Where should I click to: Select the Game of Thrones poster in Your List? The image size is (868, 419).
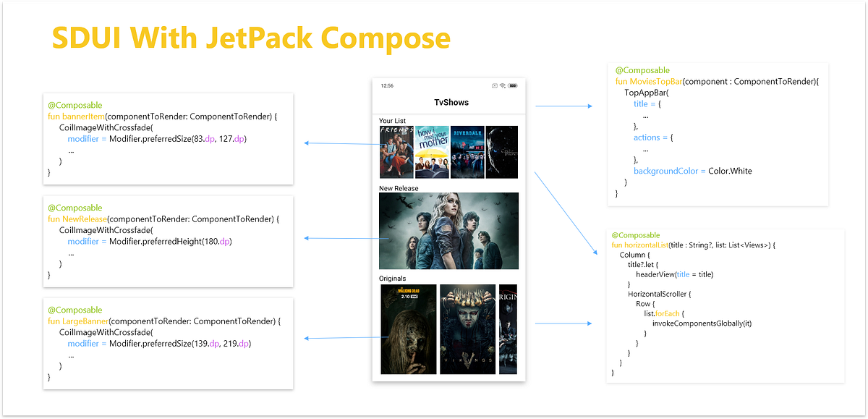pyautogui.click(x=502, y=151)
